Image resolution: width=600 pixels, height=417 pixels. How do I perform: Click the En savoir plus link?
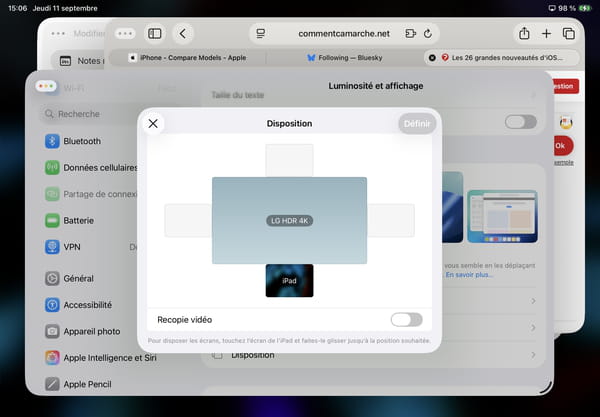(x=468, y=275)
